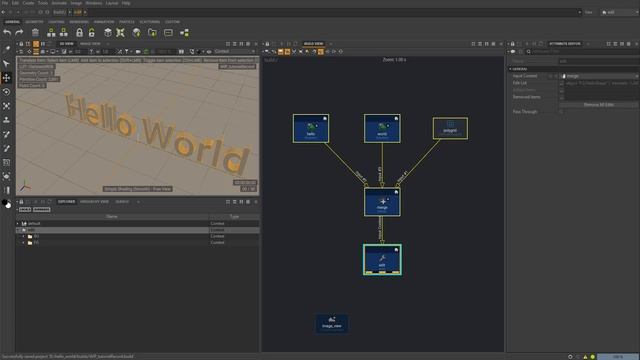This screenshot has height=360, width=640.
Task: Click the second filter button under Explorer tab
Action: [42, 209]
